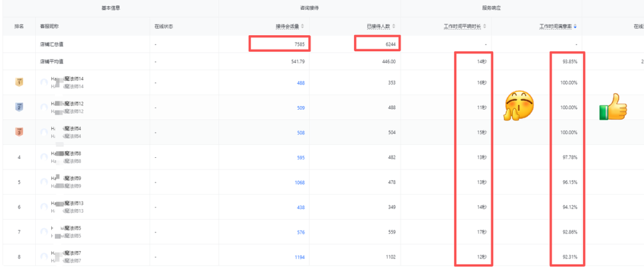Sort by the 接待会话量 column arrows
The height and width of the screenshot is (280, 644).
point(303,26)
